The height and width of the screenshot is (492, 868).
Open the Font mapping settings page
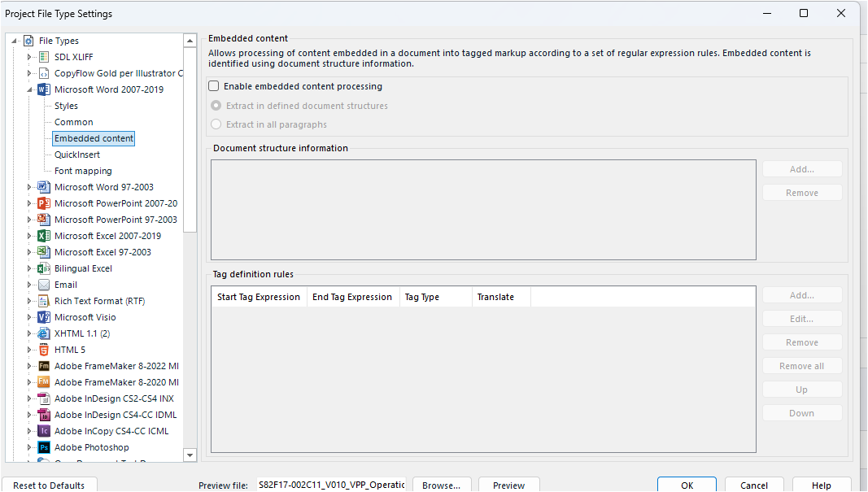point(82,170)
